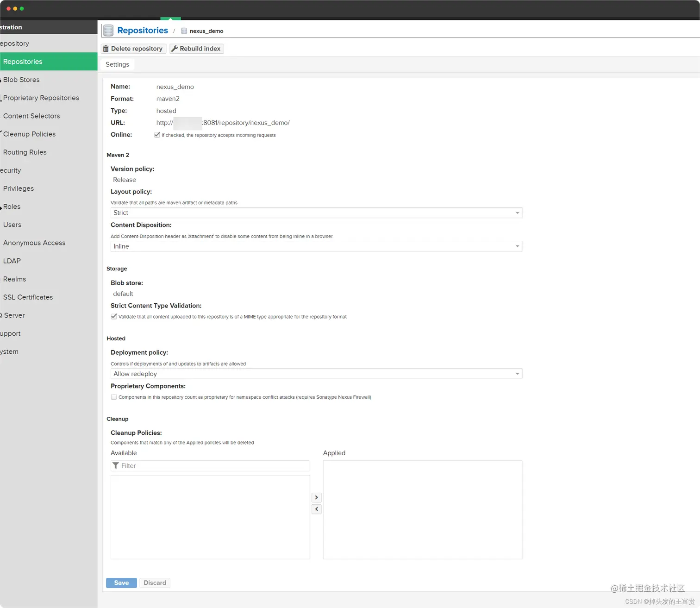Image resolution: width=700 pixels, height=608 pixels.
Task: Open Blob Stores in the sidebar
Action: 49,80
